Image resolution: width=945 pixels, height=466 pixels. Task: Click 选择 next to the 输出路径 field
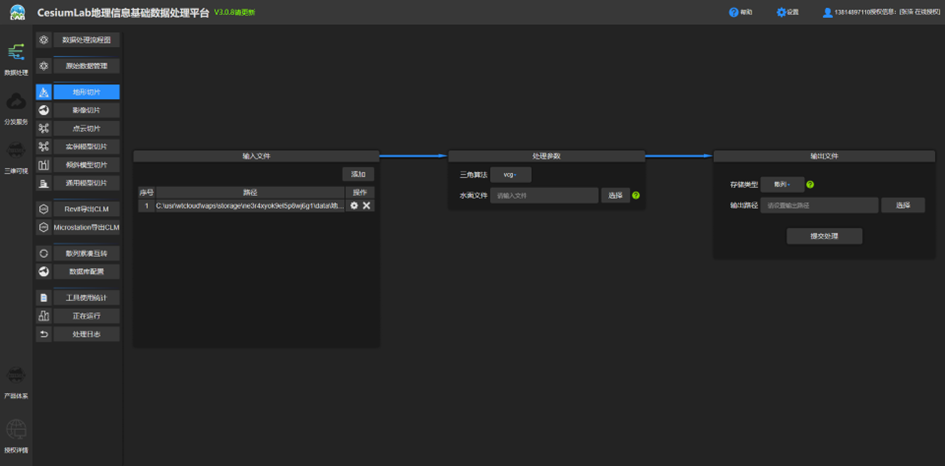tap(903, 205)
